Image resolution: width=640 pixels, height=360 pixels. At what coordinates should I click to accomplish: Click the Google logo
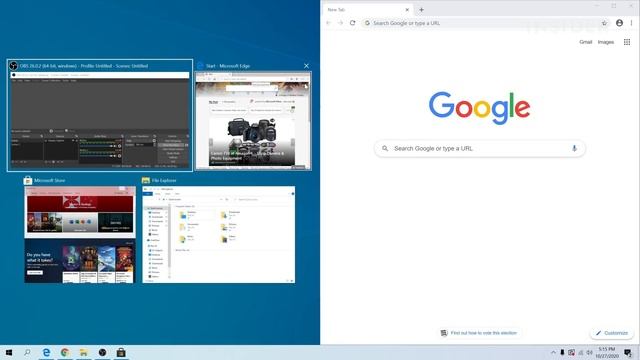point(480,108)
